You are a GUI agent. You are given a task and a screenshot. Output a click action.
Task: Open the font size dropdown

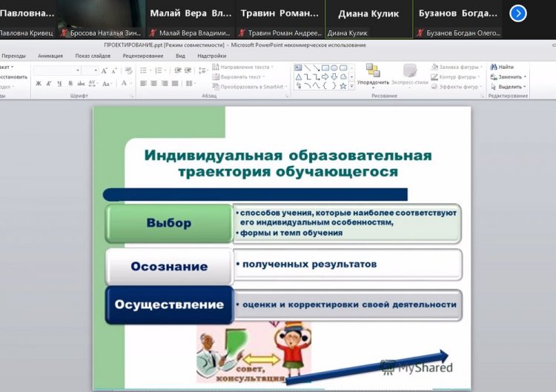[95, 70]
